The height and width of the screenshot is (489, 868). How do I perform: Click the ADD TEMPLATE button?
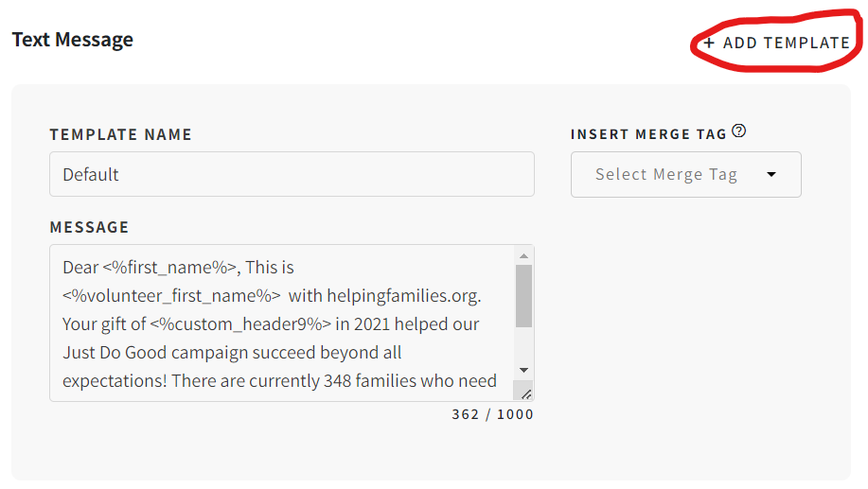coord(777,43)
